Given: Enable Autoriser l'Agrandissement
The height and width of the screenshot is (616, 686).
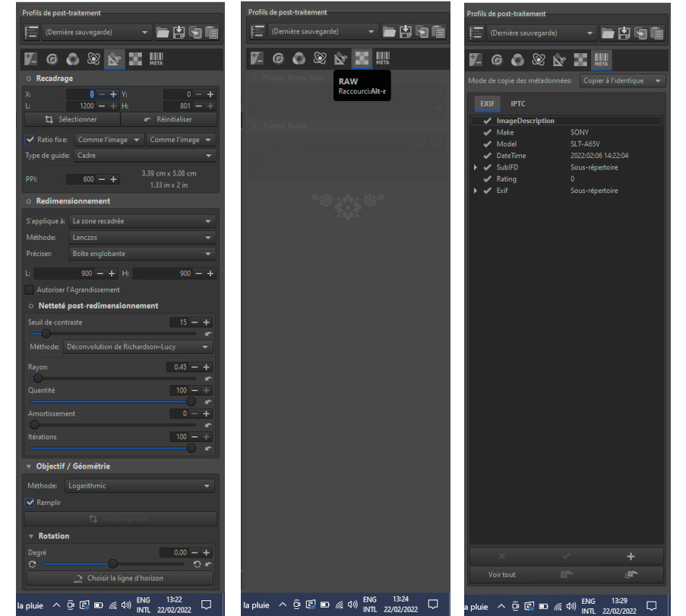Looking at the screenshot, I should coord(30,289).
